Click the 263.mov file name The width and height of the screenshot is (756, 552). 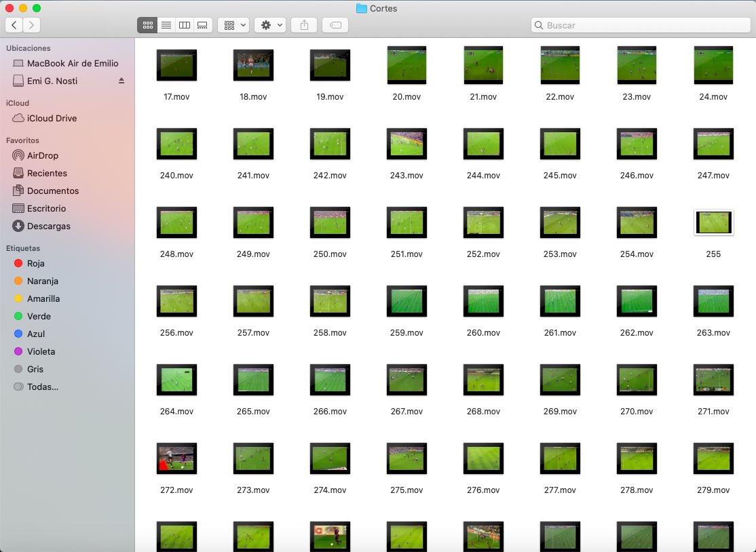click(713, 332)
